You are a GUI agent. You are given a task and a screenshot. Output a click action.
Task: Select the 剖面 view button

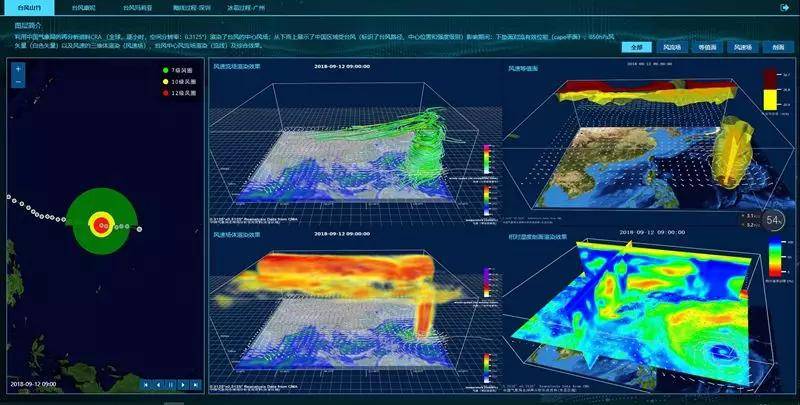[x=777, y=47]
